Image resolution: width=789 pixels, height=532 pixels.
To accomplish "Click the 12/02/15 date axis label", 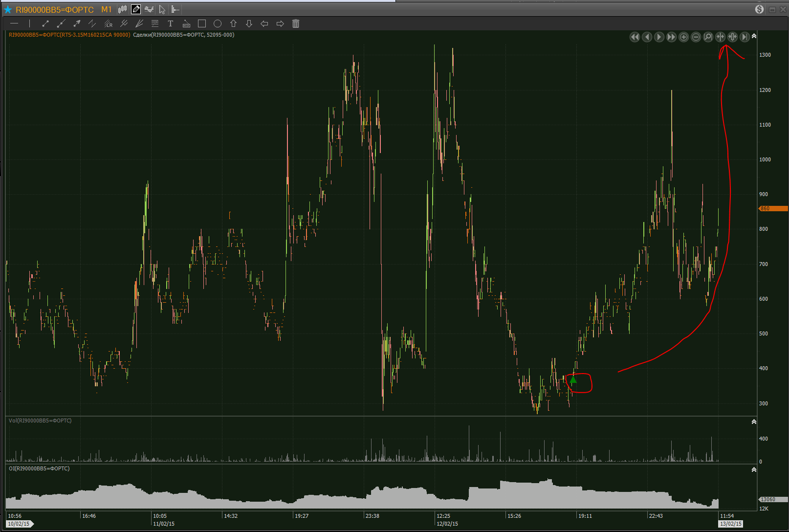I will point(447,524).
